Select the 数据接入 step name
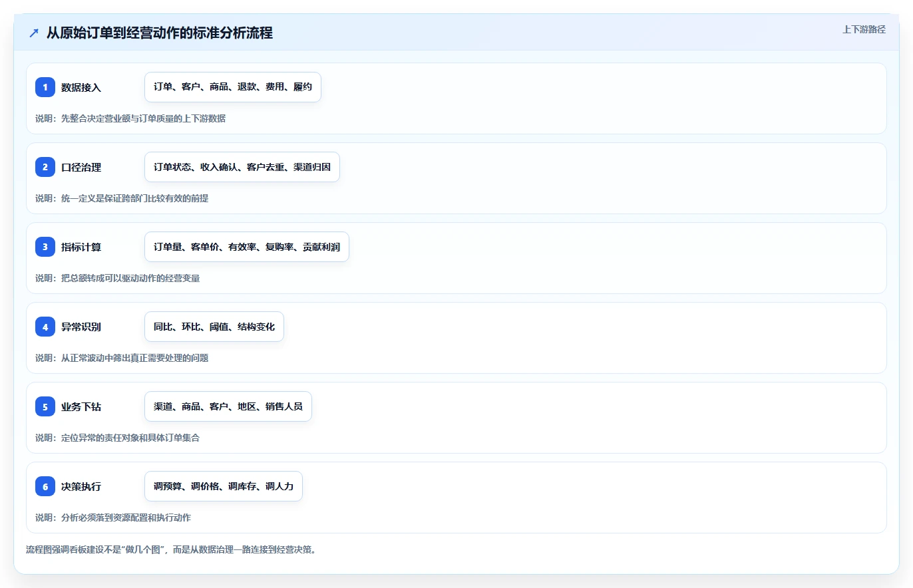This screenshot has height=588, width=913. [x=81, y=87]
